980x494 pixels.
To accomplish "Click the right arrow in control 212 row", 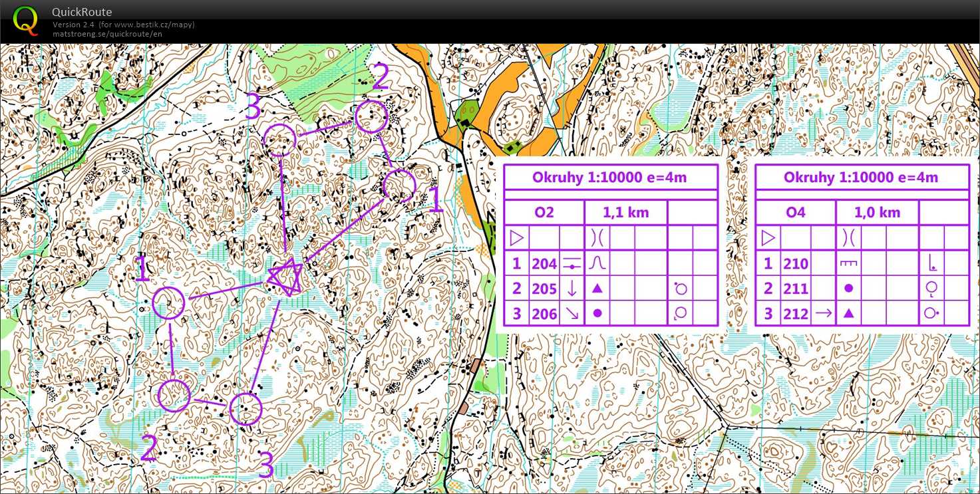I will tap(823, 314).
